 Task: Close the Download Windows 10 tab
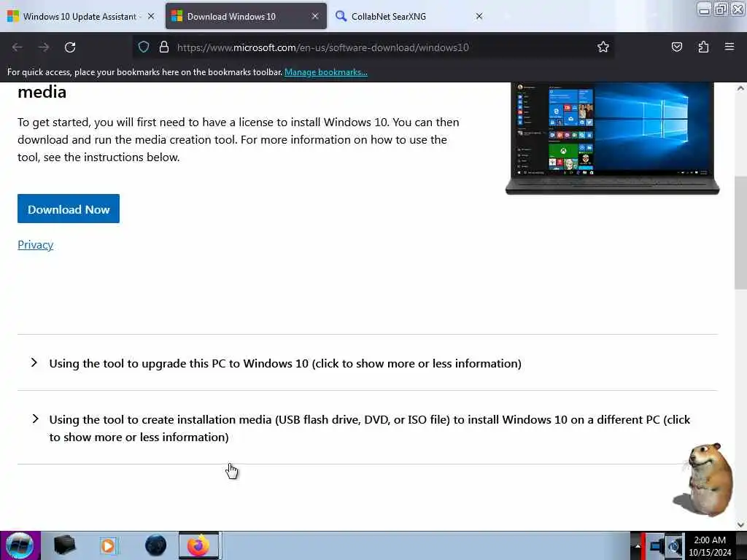point(315,16)
